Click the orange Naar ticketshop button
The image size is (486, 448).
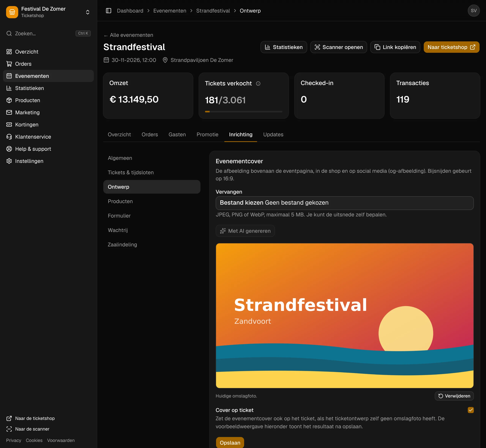coord(451,47)
